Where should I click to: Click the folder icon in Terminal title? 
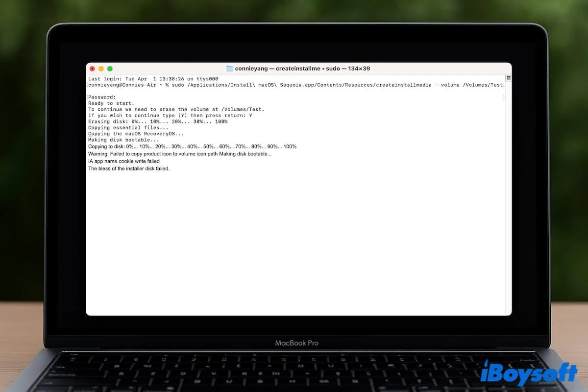[x=230, y=69]
